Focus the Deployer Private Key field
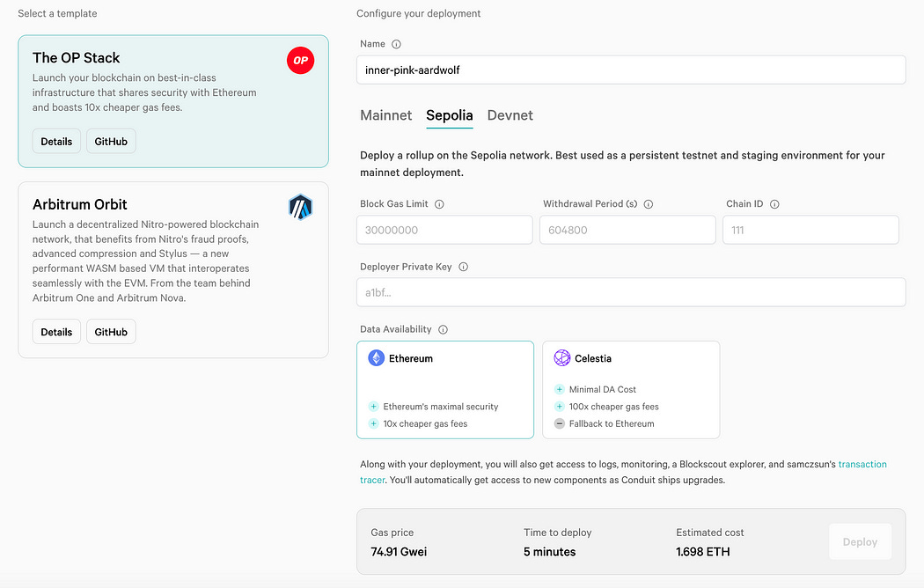 (631, 292)
